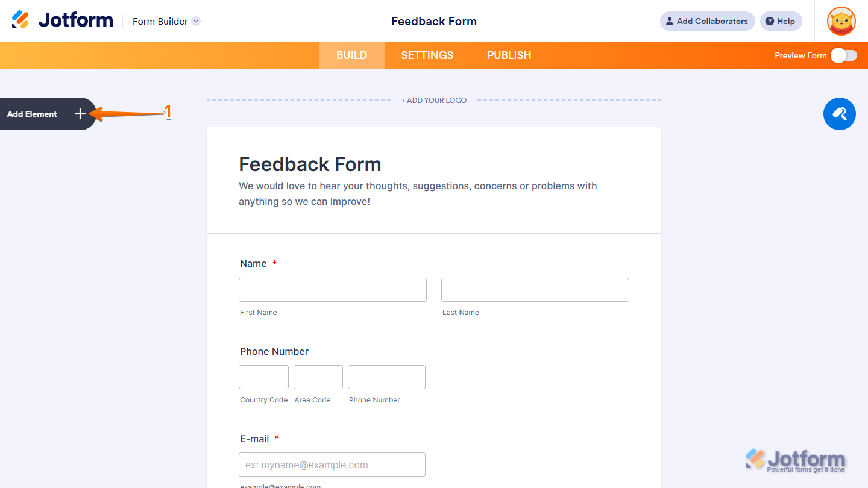Screen dimensions: 868x488
Task: Click inside the First Name input
Action: click(x=332, y=290)
